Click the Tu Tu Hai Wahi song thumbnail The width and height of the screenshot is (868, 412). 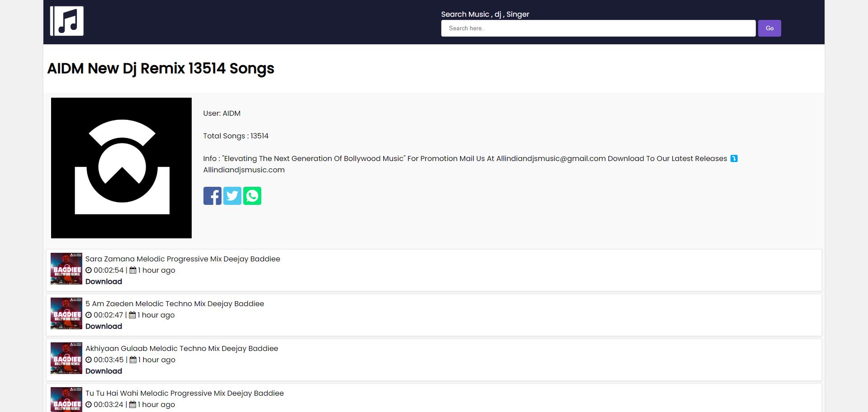point(66,400)
